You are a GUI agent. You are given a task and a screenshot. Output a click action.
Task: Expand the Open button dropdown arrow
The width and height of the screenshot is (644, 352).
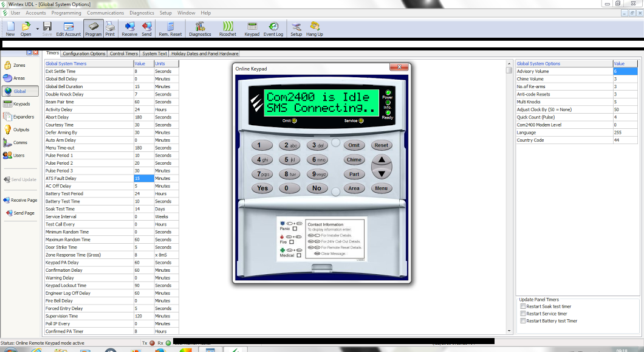(x=37, y=28)
